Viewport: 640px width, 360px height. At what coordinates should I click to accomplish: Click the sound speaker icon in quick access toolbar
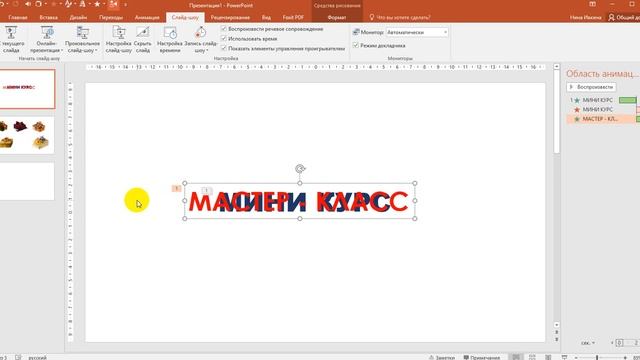pyautogui.click(x=28, y=4)
